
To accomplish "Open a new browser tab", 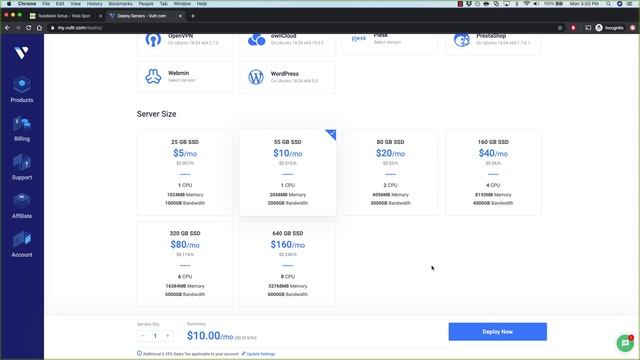I will [193, 16].
